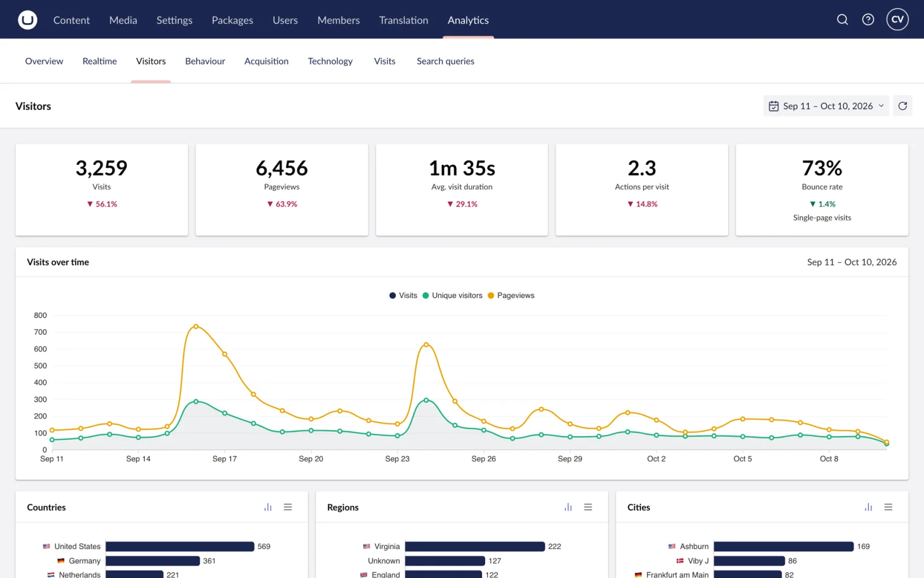This screenshot has height=578, width=924.
Task: Switch Countries panel to bar chart view
Action: click(268, 507)
